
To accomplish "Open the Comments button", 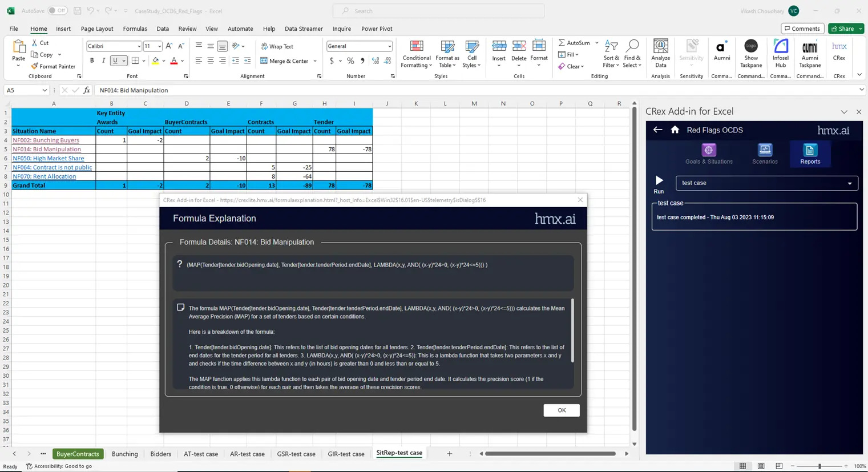I will pos(802,29).
